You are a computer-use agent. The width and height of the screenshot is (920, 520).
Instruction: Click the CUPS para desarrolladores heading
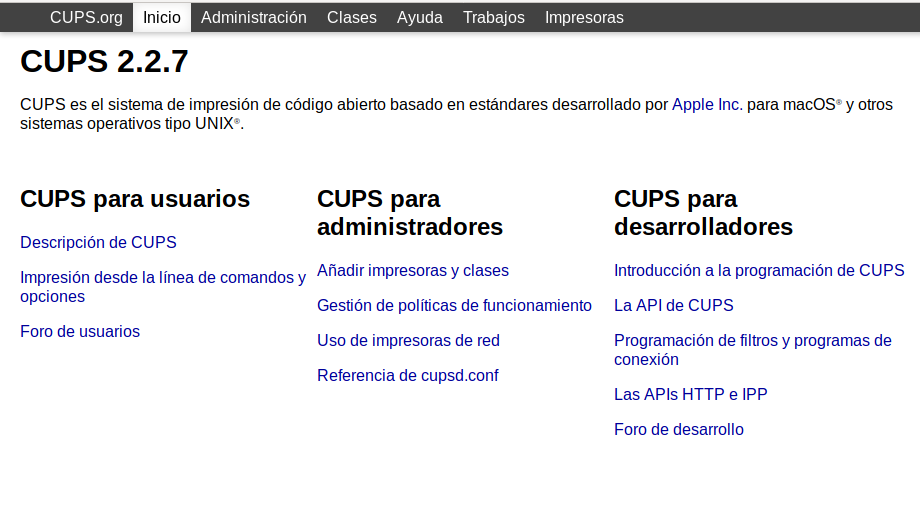pos(703,213)
